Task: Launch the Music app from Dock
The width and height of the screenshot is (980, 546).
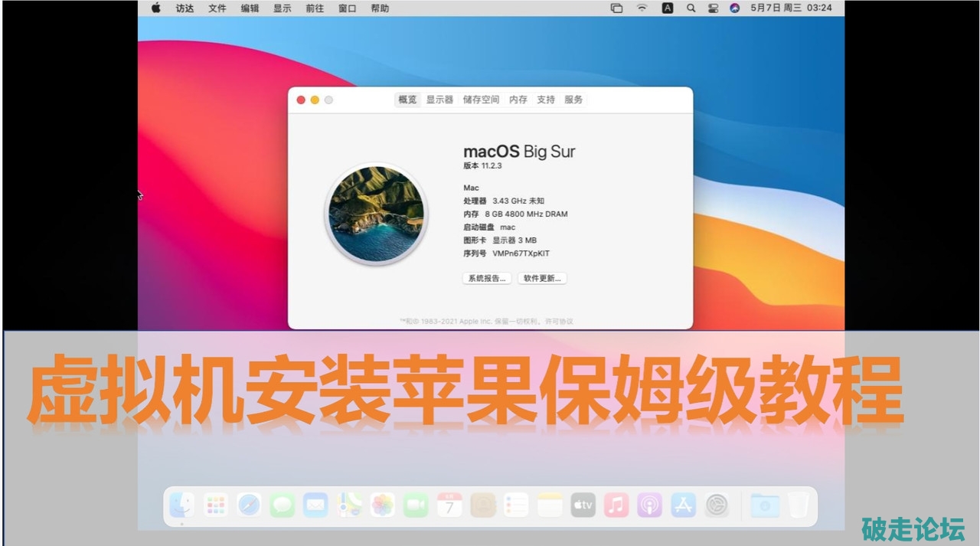Action: pos(616,505)
